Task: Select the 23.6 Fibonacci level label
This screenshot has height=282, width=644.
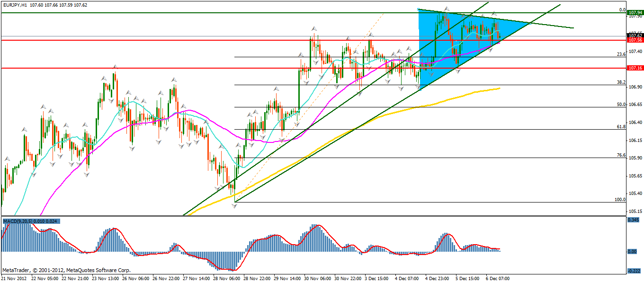Action: 621,54
